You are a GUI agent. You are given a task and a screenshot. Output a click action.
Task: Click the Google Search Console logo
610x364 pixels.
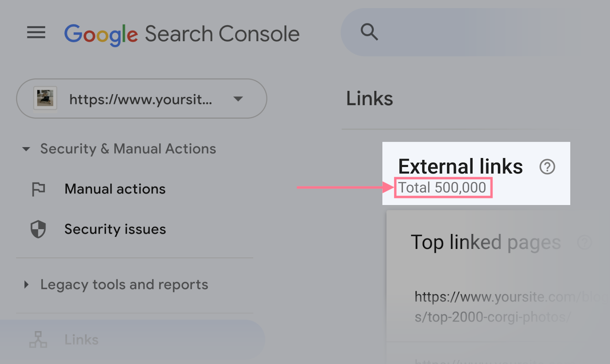point(182,34)
